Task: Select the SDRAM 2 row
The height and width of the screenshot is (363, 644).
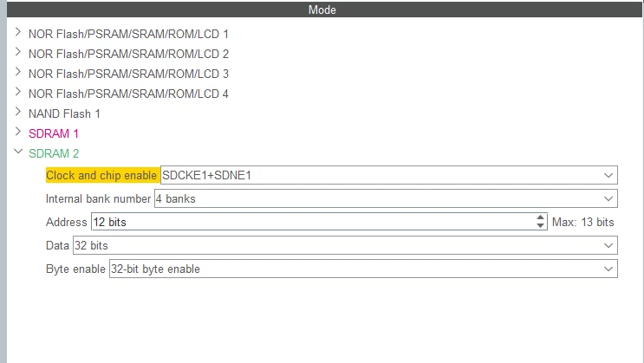Action: [x=54, y=153]
